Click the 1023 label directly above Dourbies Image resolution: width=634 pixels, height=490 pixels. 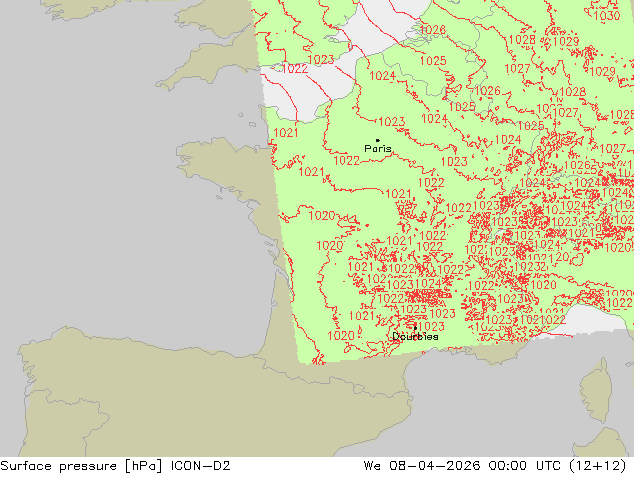tap(431, 326)
